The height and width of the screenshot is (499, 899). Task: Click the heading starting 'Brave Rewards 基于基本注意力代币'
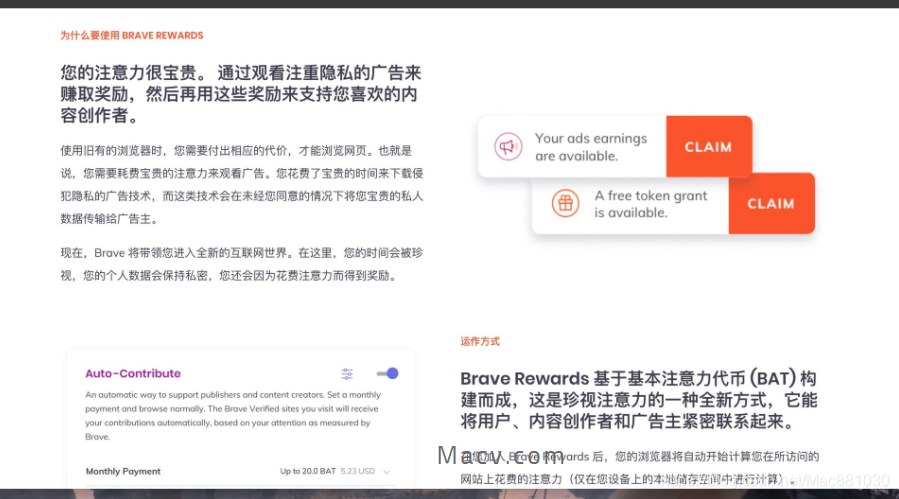[639, 400]
